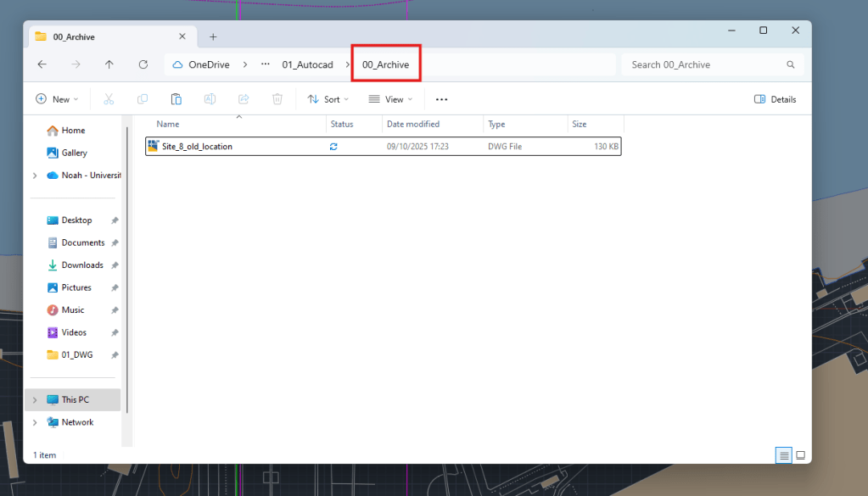Click the Cut scissors icon in toolbar
Image resolution: width=868 pixels, height=496 pixels.
[109, 99]
